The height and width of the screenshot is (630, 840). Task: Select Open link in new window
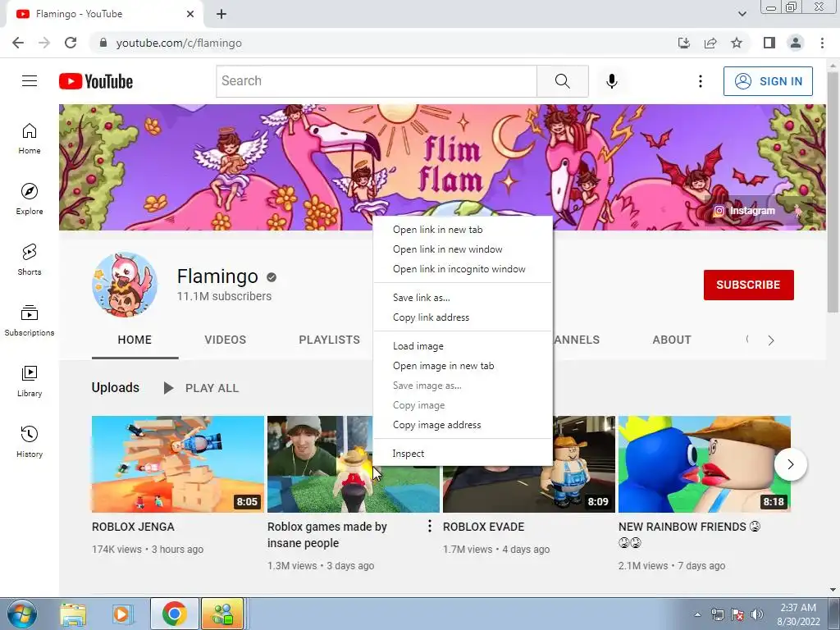click(463, 249)
